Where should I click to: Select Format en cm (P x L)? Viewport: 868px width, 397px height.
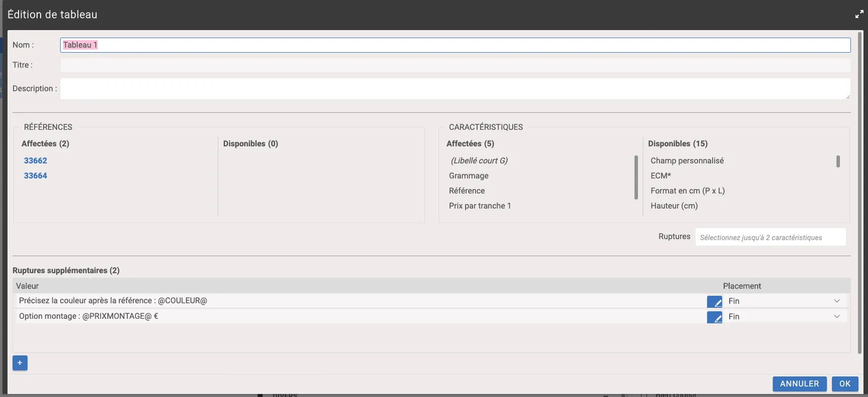tap(688, 191)
